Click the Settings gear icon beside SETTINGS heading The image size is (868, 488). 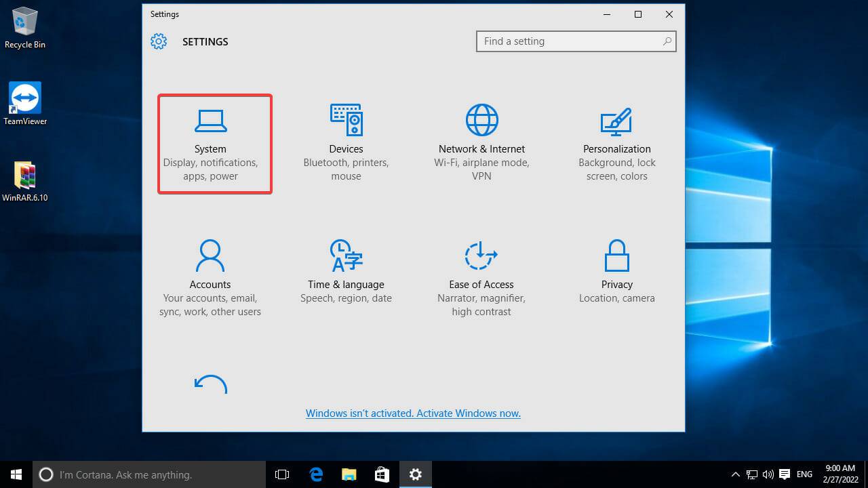(158, 41)
